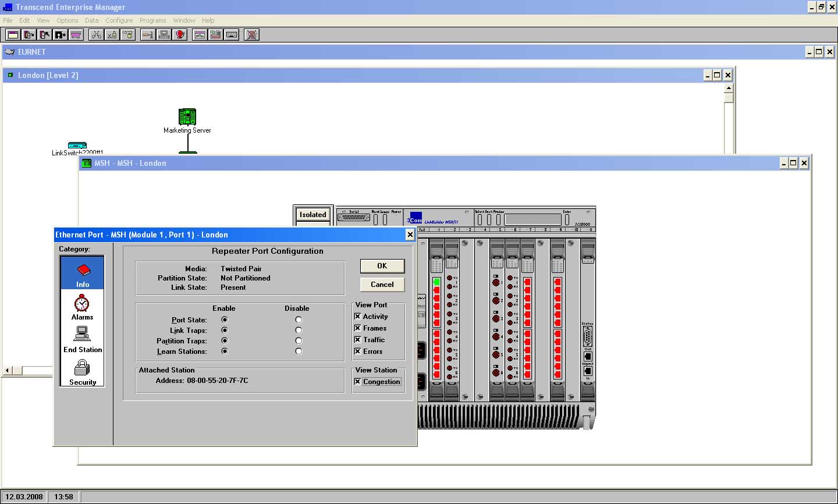
Task: Click the horizontal scroll-left arrow
Action: tap(8, 370)
